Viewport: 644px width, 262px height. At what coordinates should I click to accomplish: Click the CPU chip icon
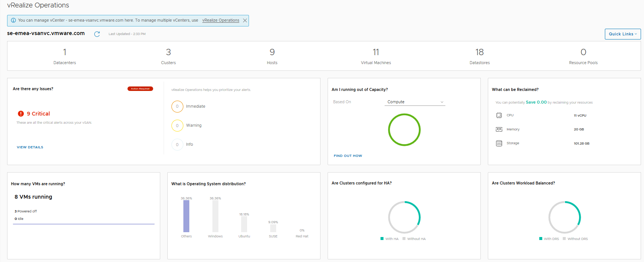point(499,116)
